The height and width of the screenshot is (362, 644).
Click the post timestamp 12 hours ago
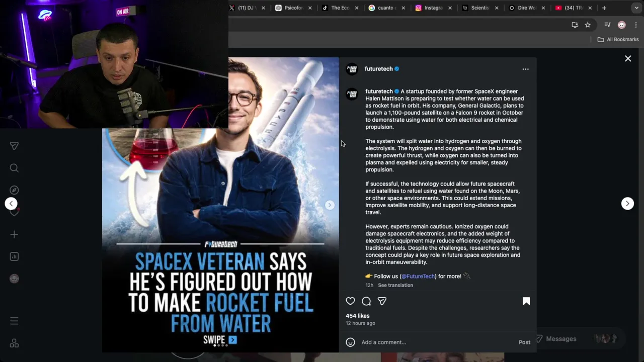(x=360, y=323)
